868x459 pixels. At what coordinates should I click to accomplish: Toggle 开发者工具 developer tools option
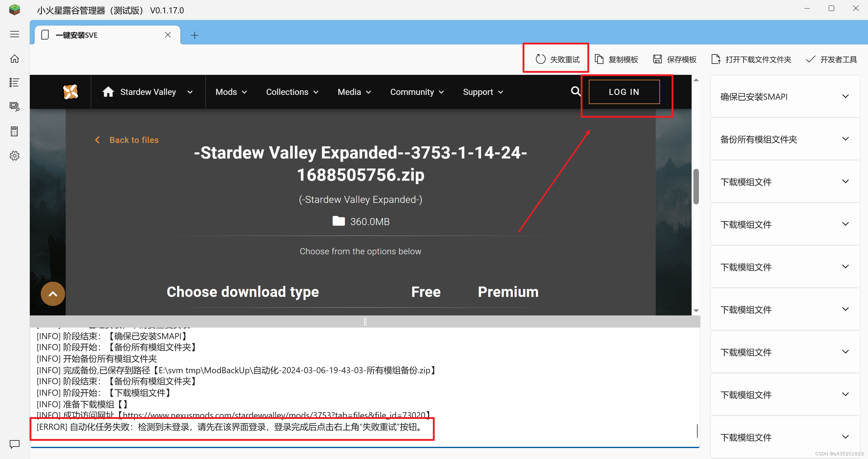[x=831, y=60]
